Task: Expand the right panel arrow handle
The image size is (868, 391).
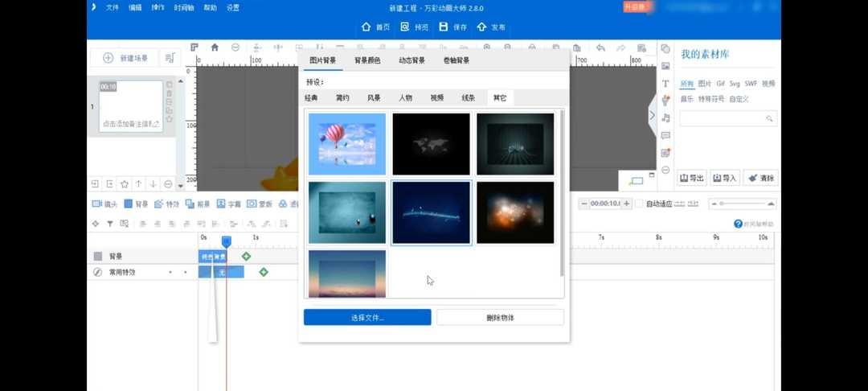Action: [652, 115]
